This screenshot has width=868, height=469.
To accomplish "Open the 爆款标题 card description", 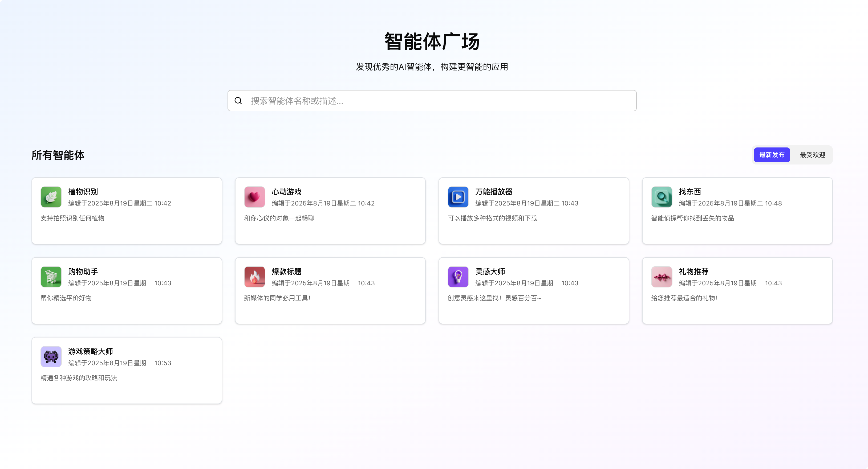I will coord(277,298).
